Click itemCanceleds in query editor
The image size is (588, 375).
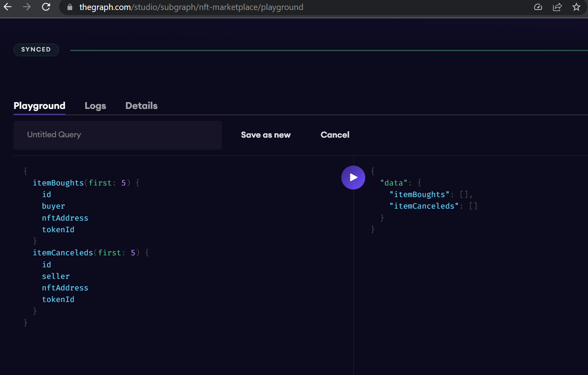63,253
